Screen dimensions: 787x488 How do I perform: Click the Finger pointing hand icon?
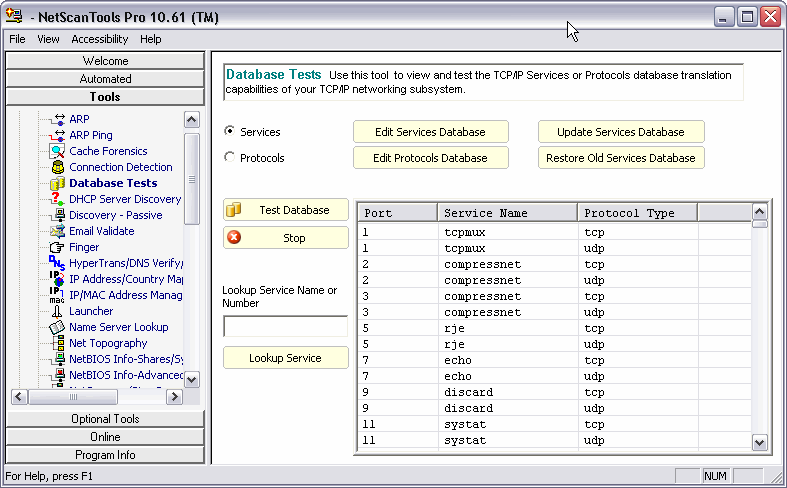pos(58,247)
